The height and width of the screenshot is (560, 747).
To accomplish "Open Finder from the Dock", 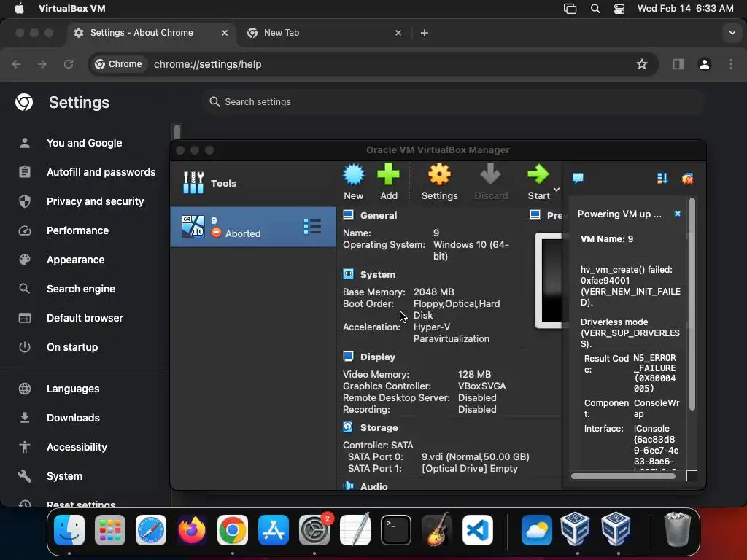I will pyautogui.click(x=69, y=530).
